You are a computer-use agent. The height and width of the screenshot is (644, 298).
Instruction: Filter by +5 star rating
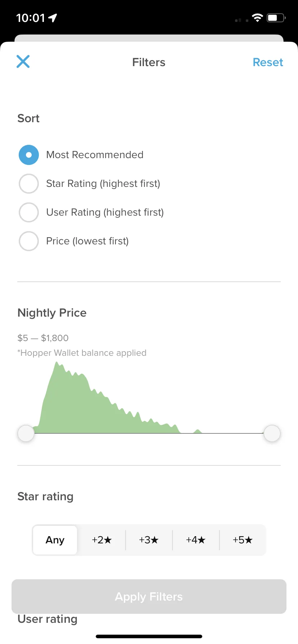click(x=243, y=540)
